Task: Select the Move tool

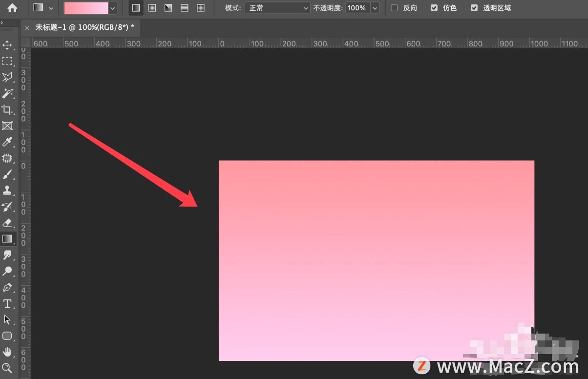Action: click(x=7, y=45)
